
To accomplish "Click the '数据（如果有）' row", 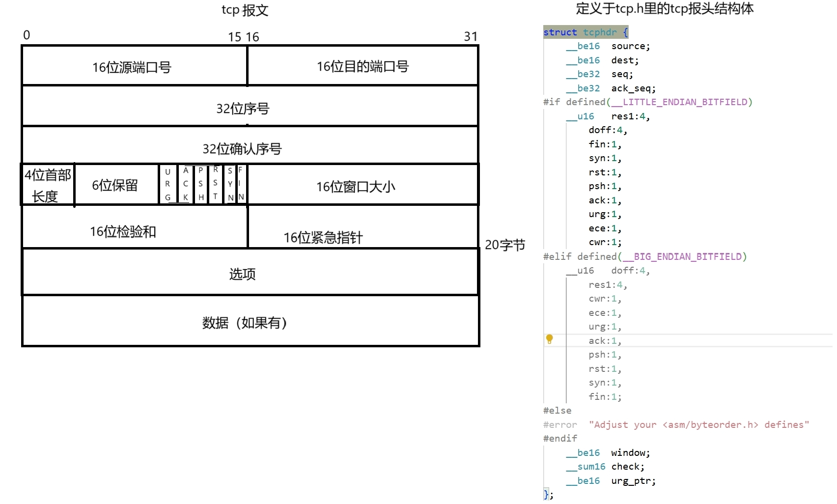I will [250, 321].
